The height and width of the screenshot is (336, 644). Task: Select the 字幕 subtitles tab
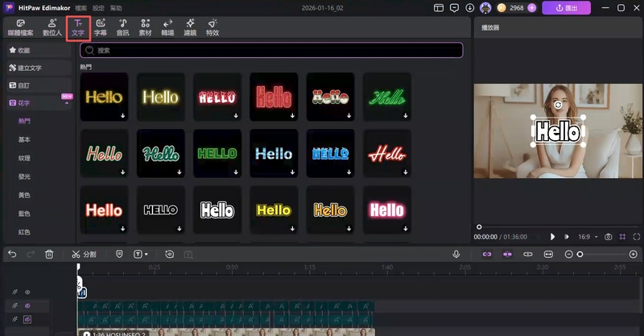[x=101, y=27]
